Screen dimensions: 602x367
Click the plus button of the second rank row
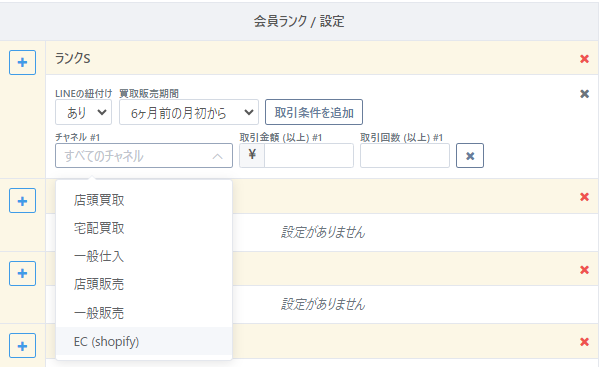point(22,200)
